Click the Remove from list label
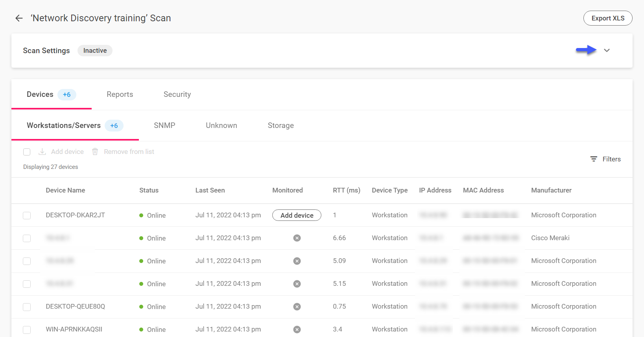 point(129,152)
